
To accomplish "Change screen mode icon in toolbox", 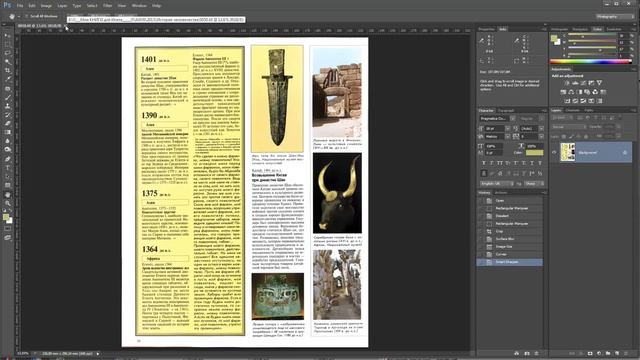I will (x=7, y=238).
